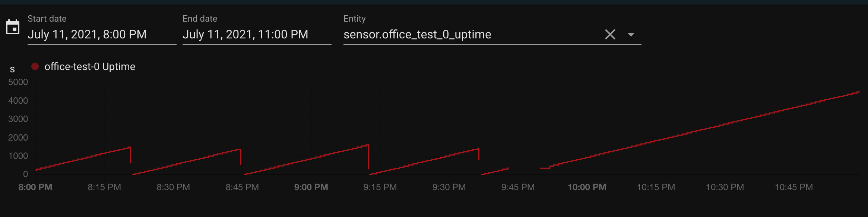Click the calendar date picker icon
The height and width of the screenshot is (217, 868).
tap(13, 27)
